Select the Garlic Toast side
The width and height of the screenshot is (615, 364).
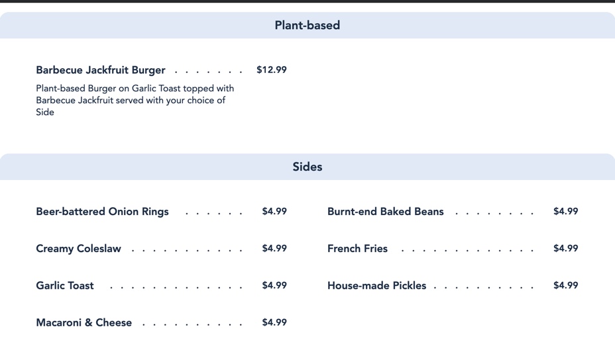[x=65, y=286]
